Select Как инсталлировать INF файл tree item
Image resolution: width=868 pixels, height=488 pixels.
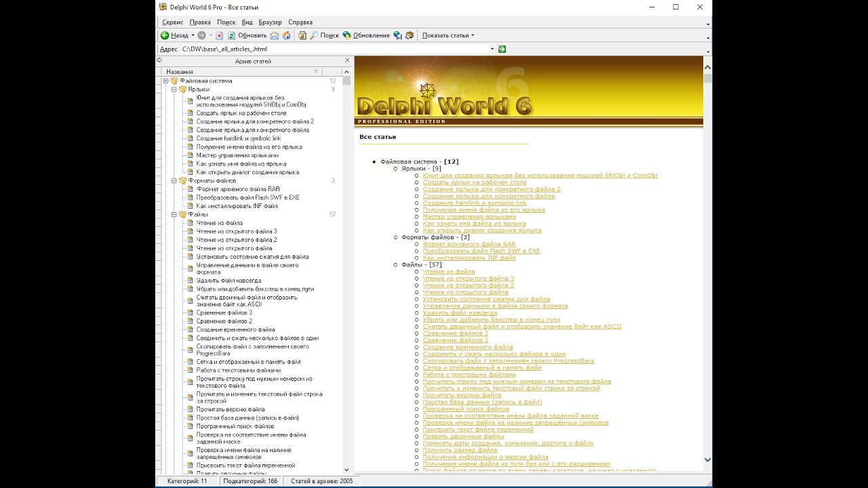237,206
